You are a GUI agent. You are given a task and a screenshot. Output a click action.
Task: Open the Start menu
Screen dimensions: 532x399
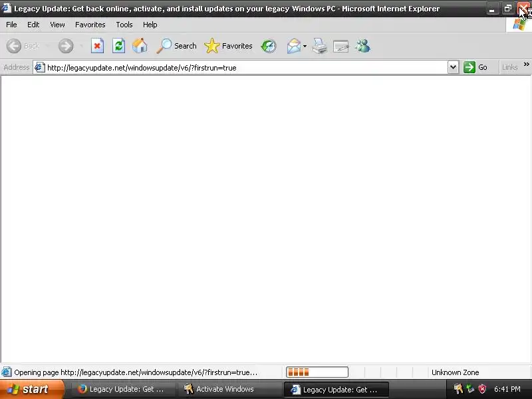31,389
